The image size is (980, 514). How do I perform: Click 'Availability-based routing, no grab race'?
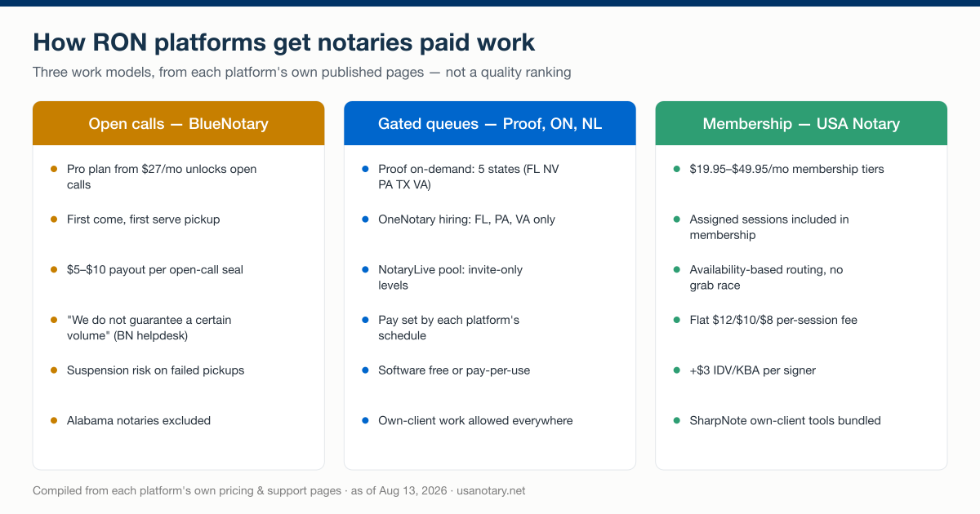point(766,277)
